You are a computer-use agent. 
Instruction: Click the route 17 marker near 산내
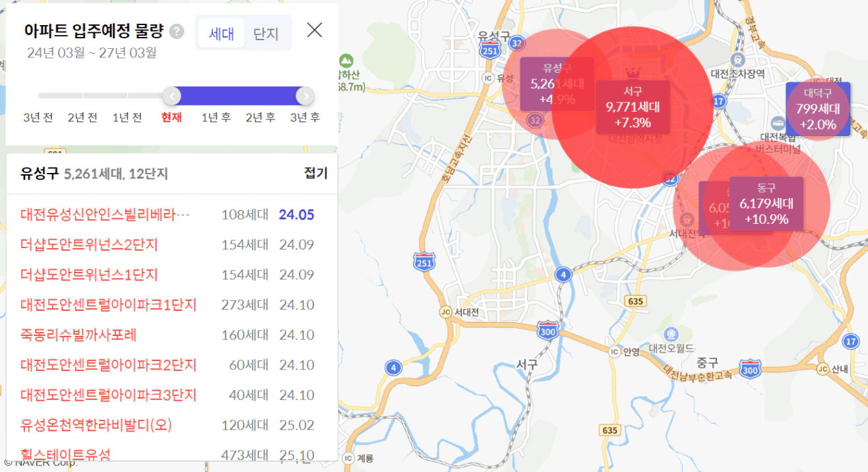tap(852, 341)
